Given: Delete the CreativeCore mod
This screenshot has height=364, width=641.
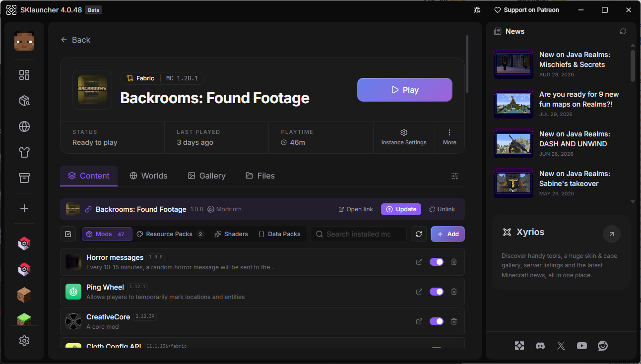Looking at the screenshot, I should click(x=454, y=321).
